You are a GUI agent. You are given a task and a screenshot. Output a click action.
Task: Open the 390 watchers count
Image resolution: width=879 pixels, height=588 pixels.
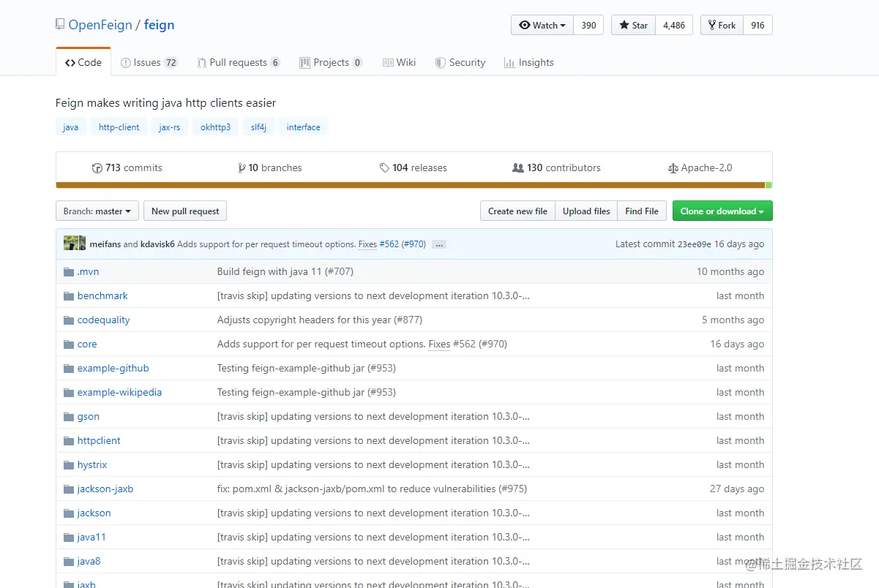589,25
